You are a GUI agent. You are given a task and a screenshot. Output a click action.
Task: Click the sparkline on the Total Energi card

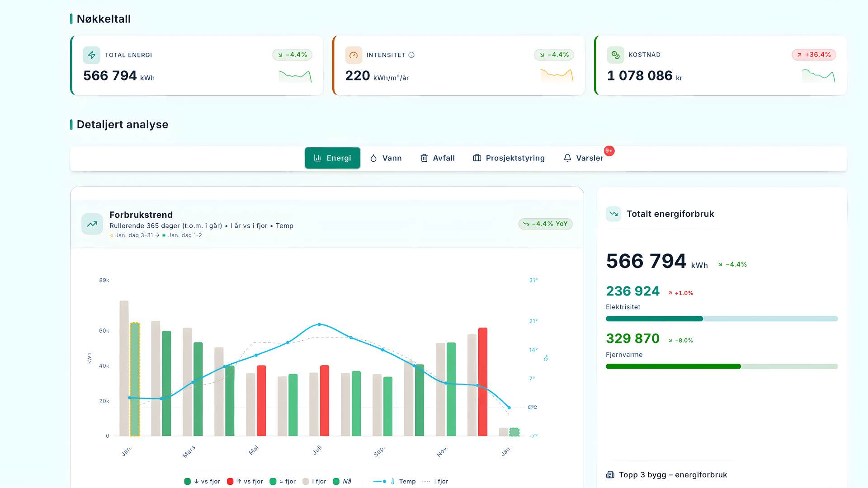point(295,76)
